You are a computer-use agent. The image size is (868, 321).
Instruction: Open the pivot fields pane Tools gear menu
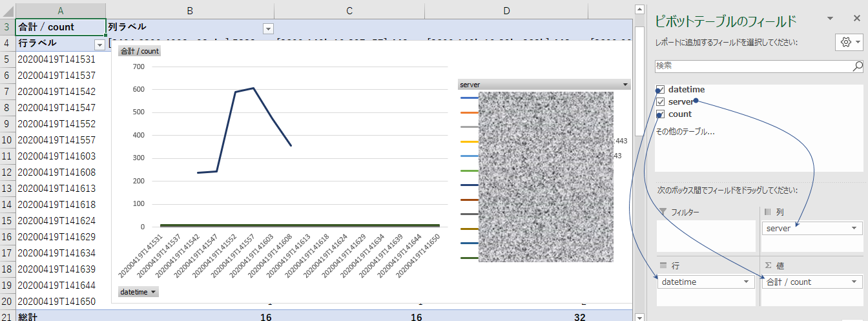(x=849, y=42)
